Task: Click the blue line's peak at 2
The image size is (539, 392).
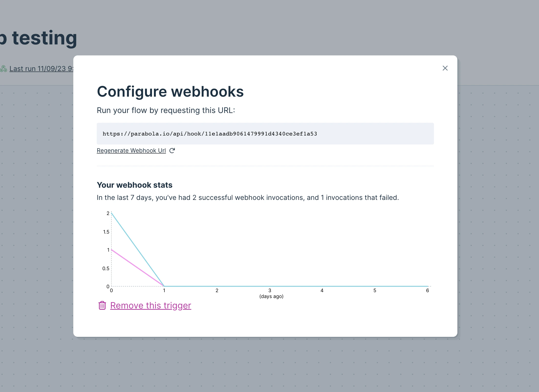Action: 112,213
